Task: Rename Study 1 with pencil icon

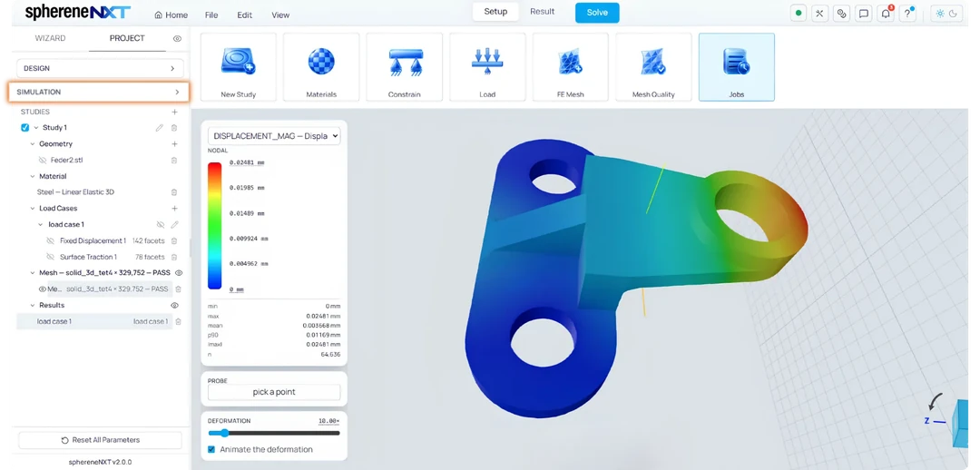Action: click(160, 128)
